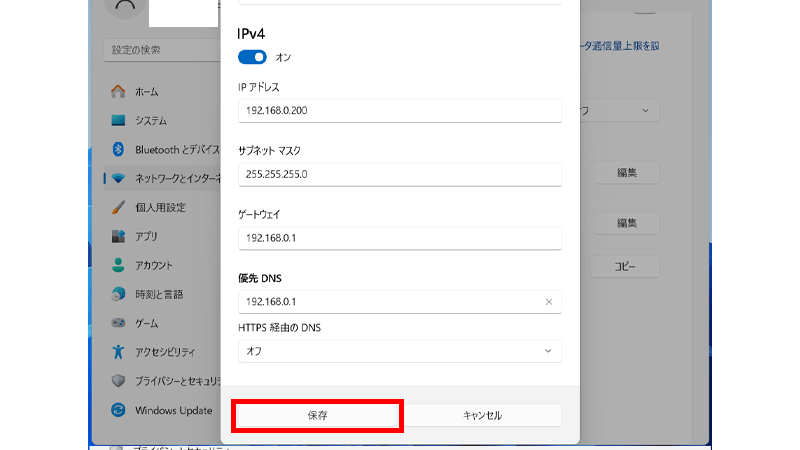Click the ゲートウェイ input field
Image resolution: width=800 pixels, height=450 pixels.
(x=399, y=238)
